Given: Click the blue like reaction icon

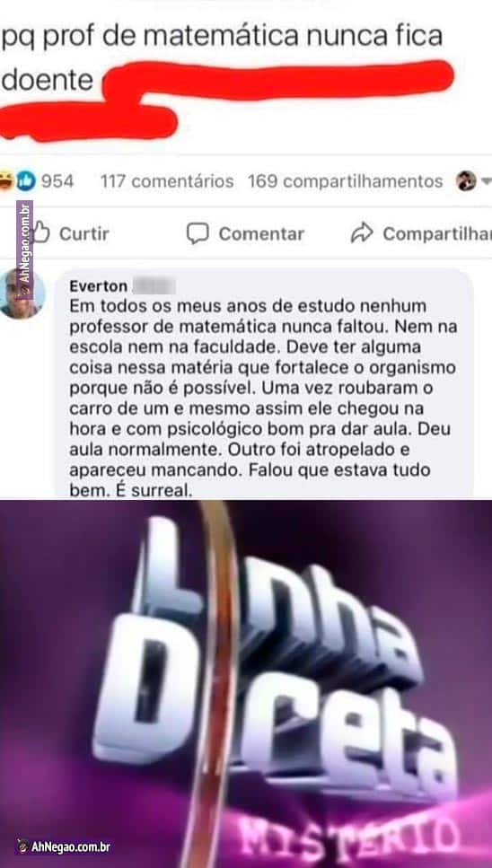Looking at the screenshot, I should (25, 181).
